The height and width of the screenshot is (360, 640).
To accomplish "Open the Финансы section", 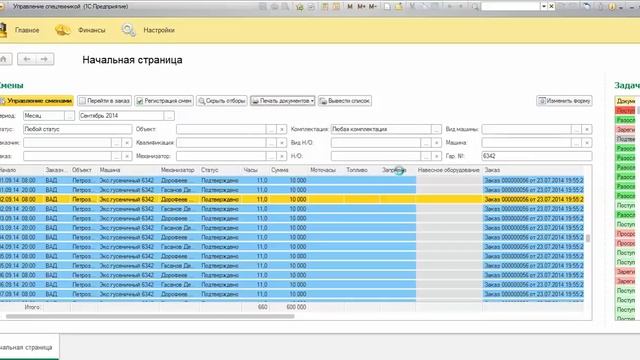I will (91, 30).
